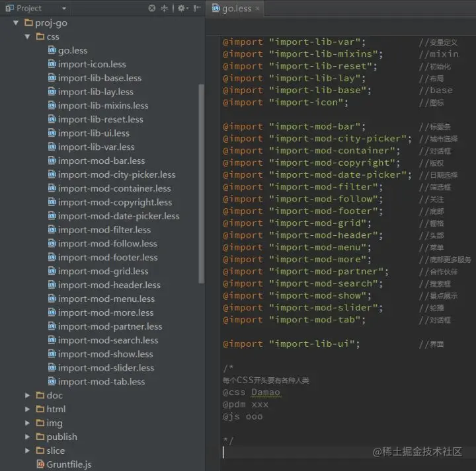Click the Project panel title icon
Viewport: 476px width, 471px height.
pos(9,8)
